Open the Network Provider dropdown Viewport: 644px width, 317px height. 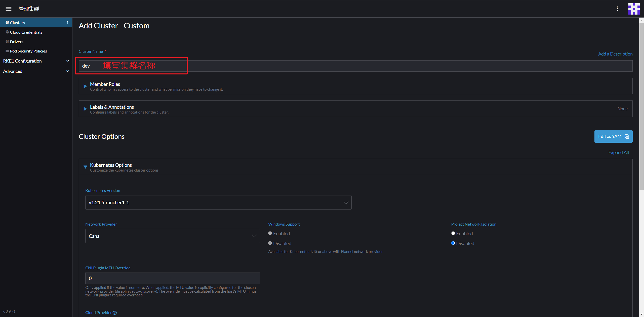(x=173, y=236)
